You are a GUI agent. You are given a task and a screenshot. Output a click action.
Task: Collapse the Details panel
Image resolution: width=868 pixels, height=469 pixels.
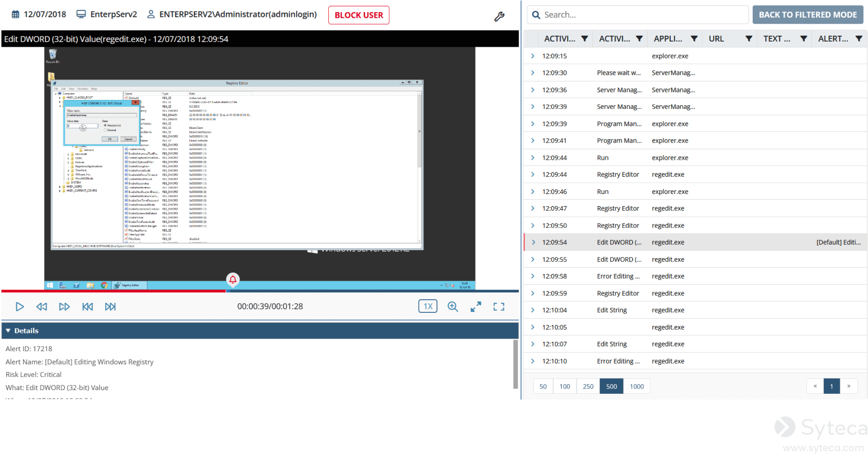point(8,331)
